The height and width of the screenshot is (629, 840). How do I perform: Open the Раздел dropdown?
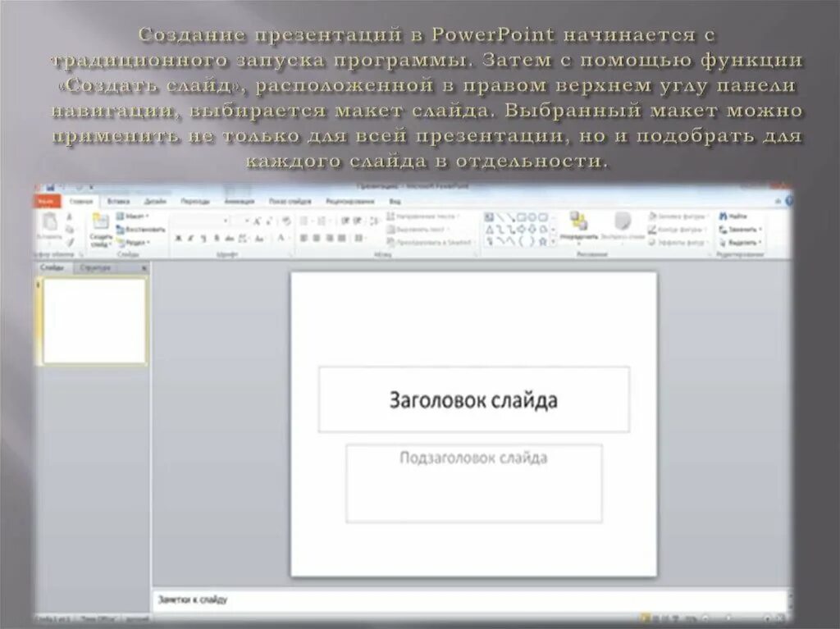point(134,242)
